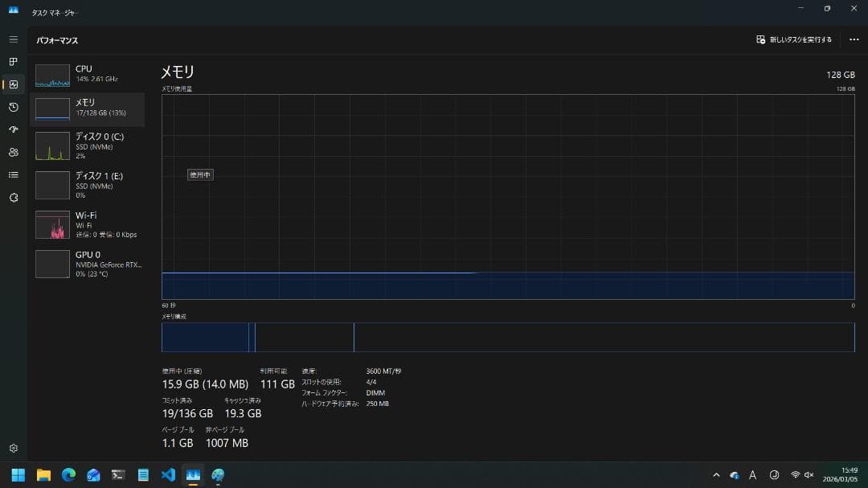
Task: Toggle the IME input mode indicator A
Action: coord(753,475)
